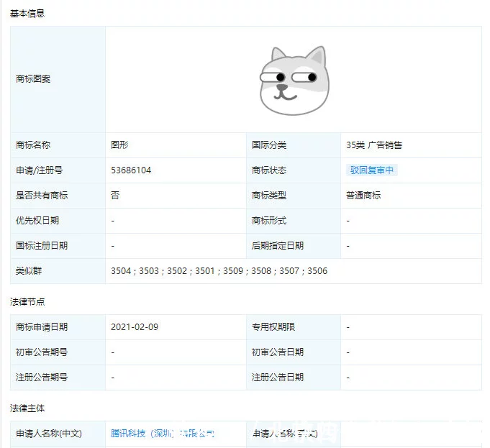This screenshot has width=490, height=448.
Task: Select registration number 53686104
Action: point(131,170)
